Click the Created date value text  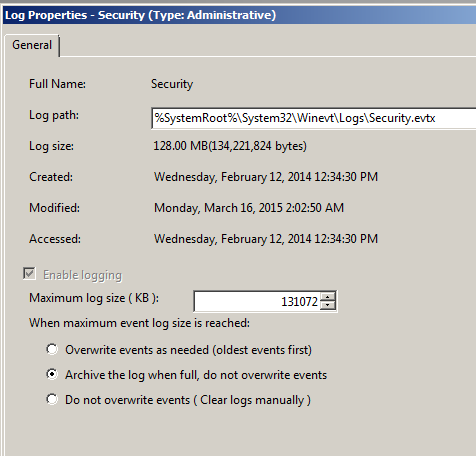(x=266, y=177)
